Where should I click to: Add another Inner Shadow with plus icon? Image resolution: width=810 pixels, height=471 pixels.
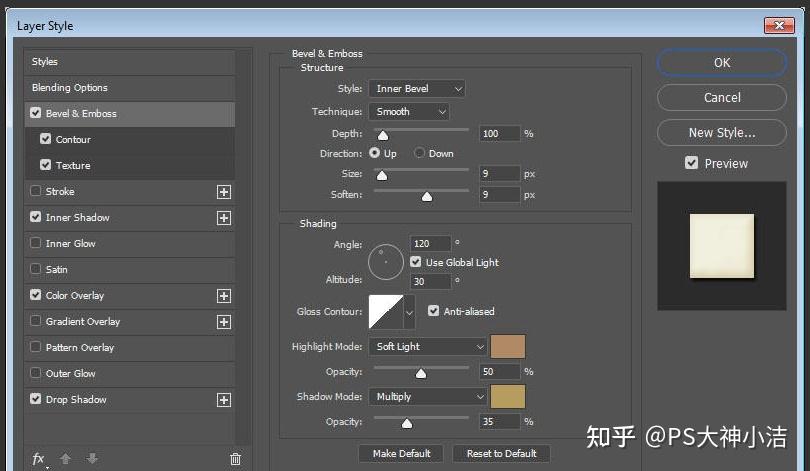pyautogui.click(x=224, y=218)
